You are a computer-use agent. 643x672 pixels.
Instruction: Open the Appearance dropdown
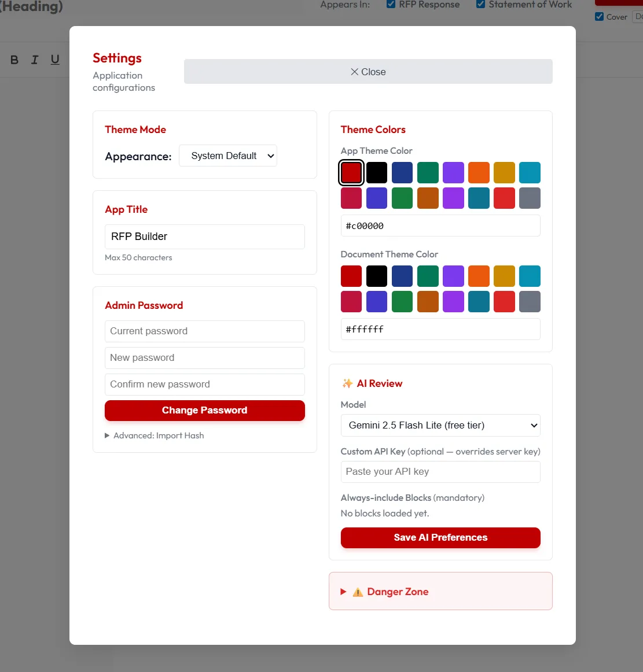click(227, 156)
